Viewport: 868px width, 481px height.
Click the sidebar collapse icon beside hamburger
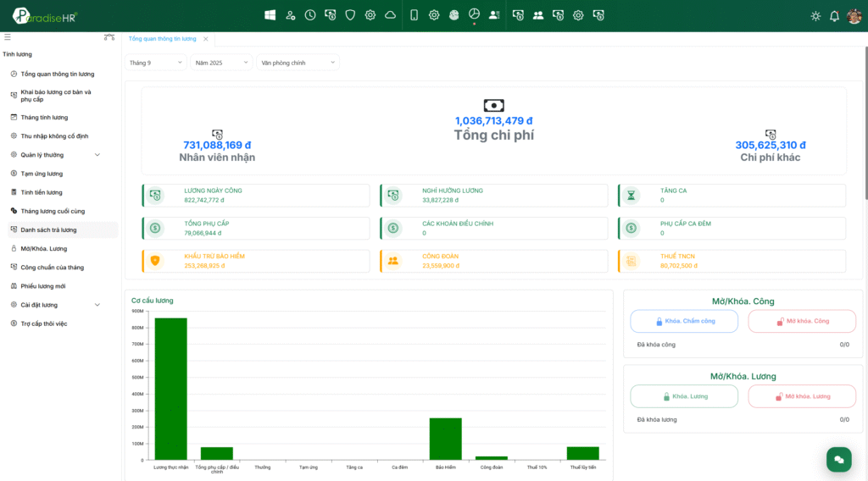click(x=109, y=37)
